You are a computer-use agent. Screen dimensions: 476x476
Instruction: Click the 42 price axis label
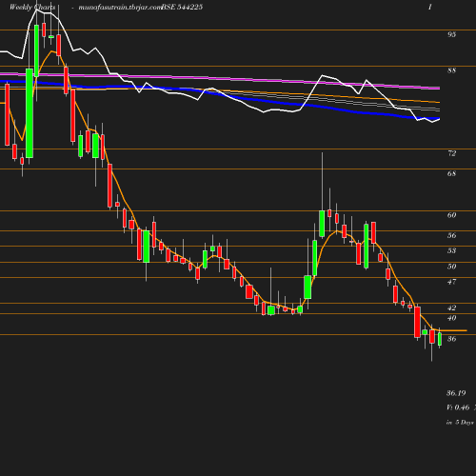(451, 307)
